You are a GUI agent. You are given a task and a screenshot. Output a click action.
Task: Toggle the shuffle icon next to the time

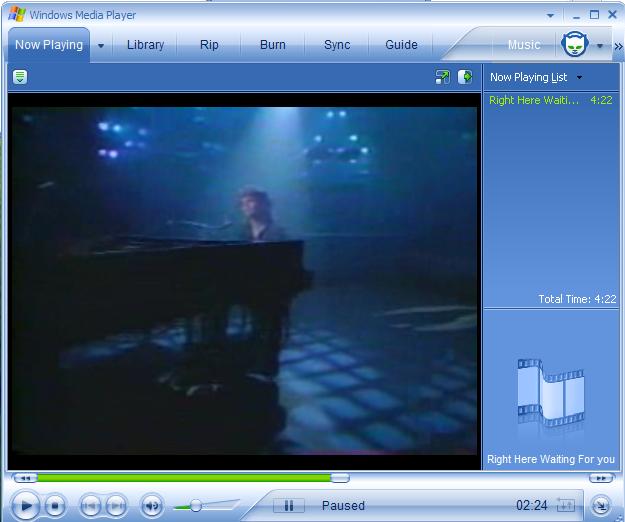(566, 505)
